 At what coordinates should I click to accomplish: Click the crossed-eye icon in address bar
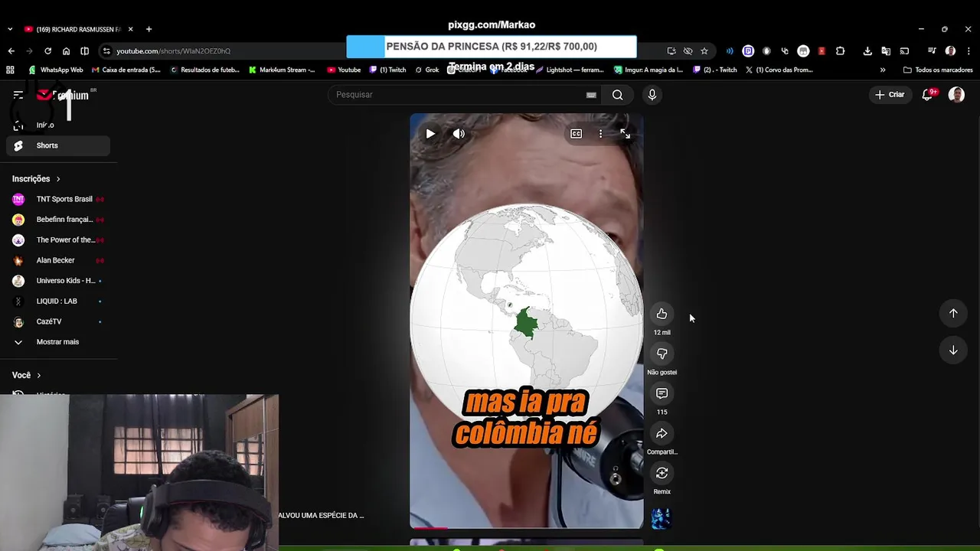pyautogui.click(x=688, y=51)
